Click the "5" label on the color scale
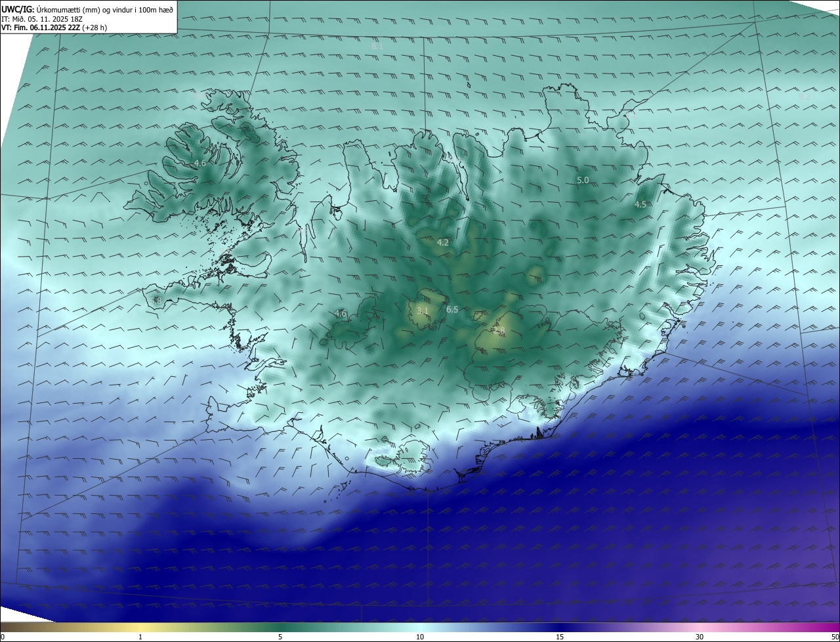 pos(280,637)
